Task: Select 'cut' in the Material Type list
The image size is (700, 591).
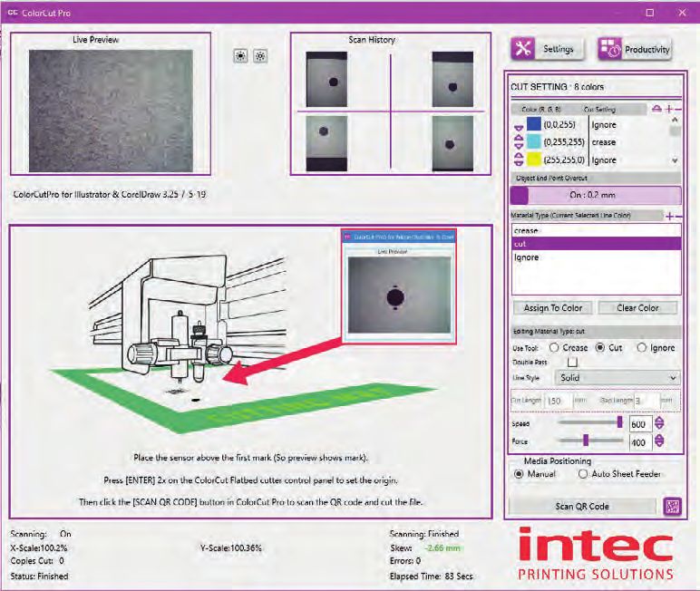Action: pyautogui.click(x=596, y=244)
